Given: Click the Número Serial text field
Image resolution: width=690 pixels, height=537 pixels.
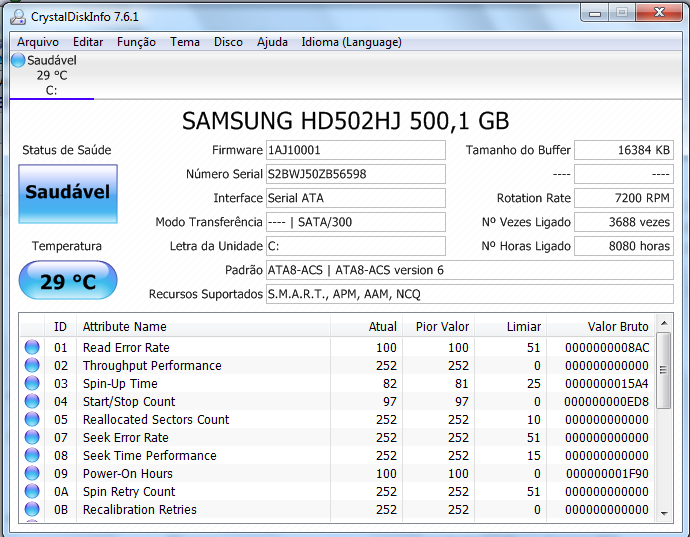Looking at the screenshot, I should (355, 174).
